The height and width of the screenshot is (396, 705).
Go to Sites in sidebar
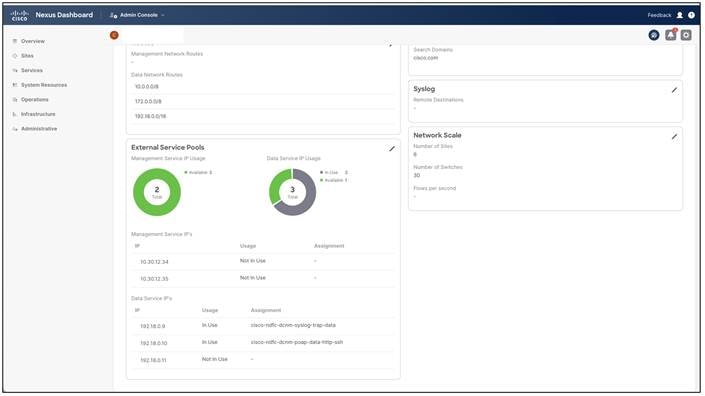click(27, 56)
